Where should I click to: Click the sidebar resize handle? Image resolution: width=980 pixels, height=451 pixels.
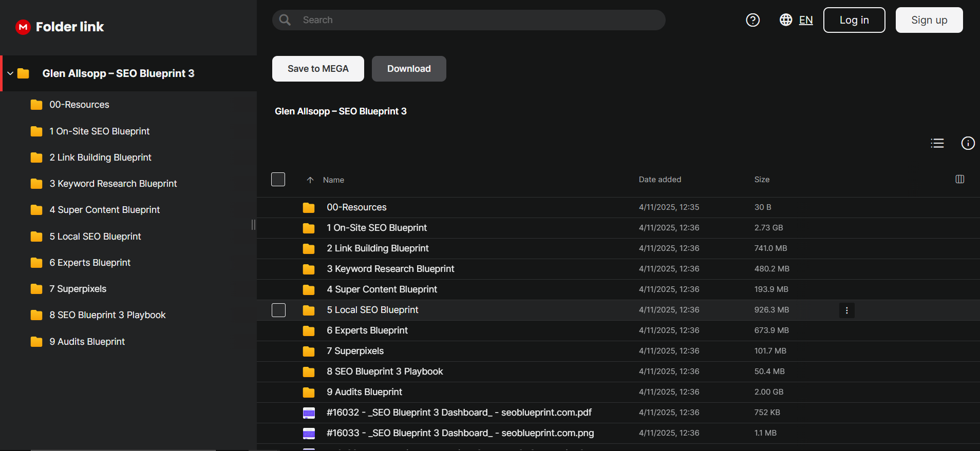pos(253,225)
